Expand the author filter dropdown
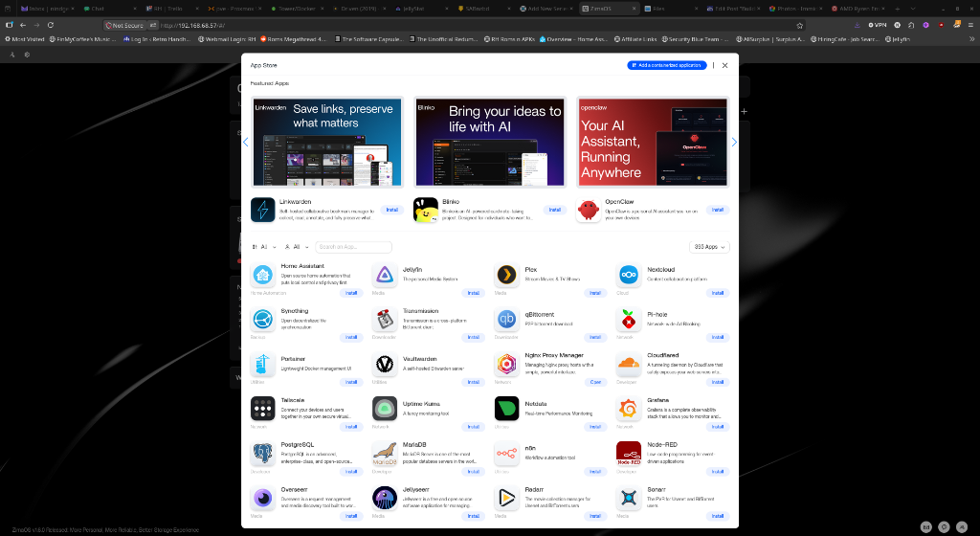Screen dimensions: 980x536 click(x=297, y=247)
